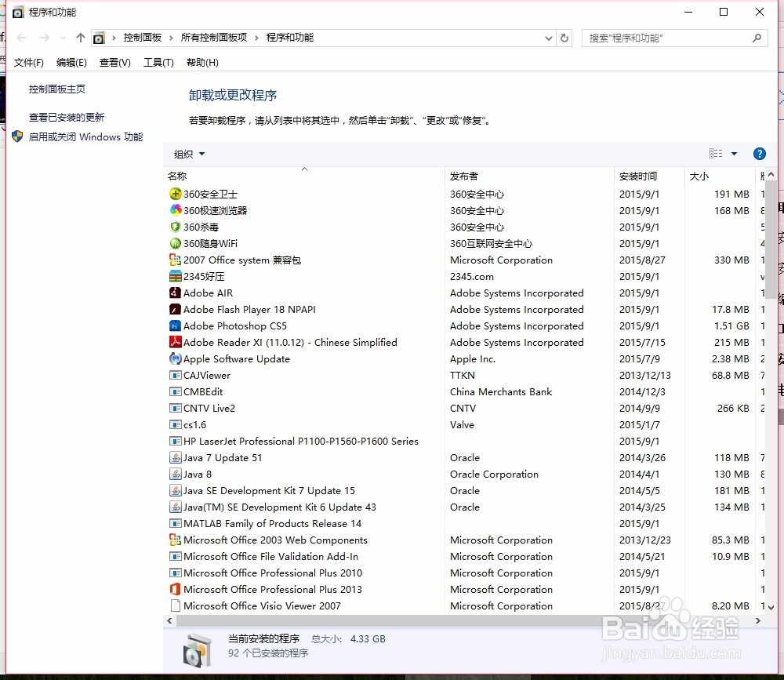Click the Java 8 icon
The image size is (784, 680).
pyautogui.click(x=175, y=474)
